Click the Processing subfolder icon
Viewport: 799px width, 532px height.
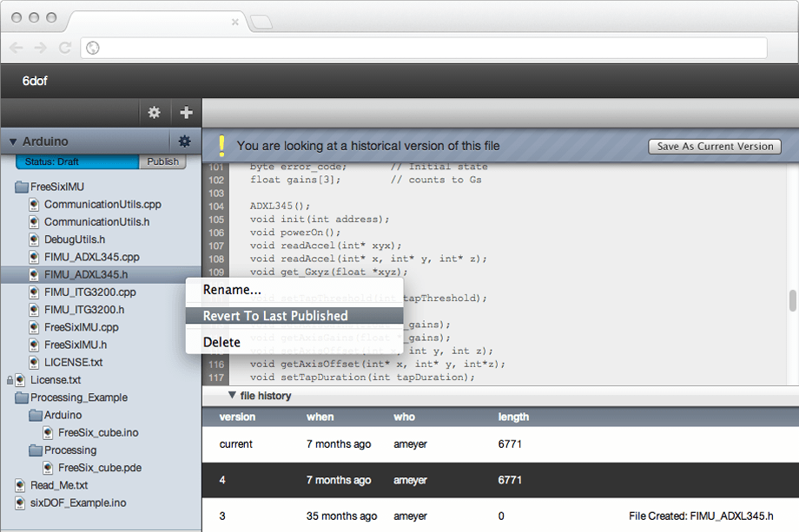pos(36,450)
